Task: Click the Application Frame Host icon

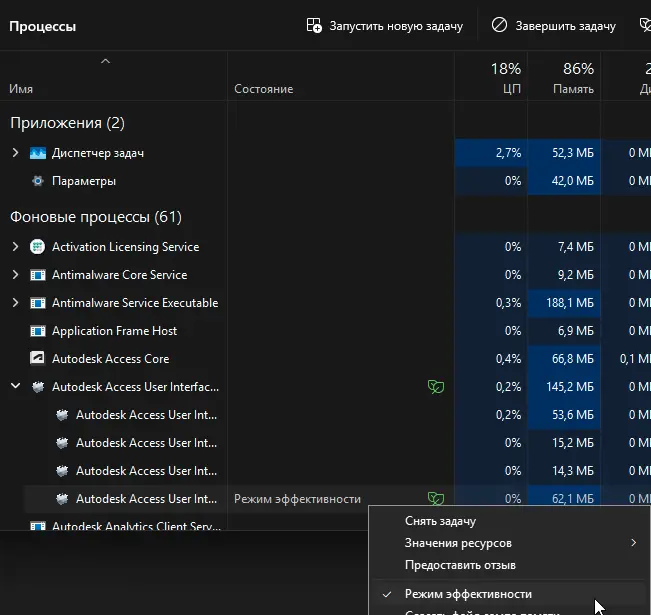Action: (38, 331)
